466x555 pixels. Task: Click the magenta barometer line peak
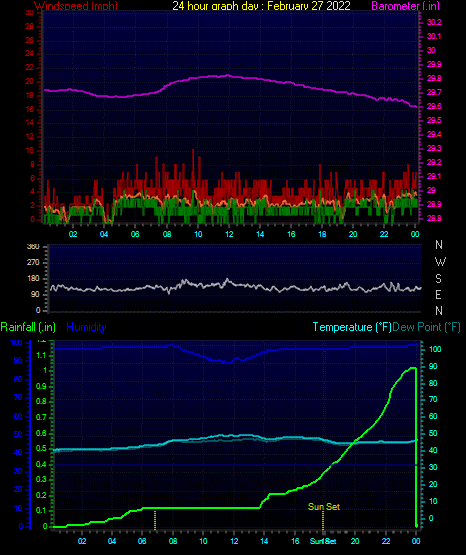click(228, 75)
